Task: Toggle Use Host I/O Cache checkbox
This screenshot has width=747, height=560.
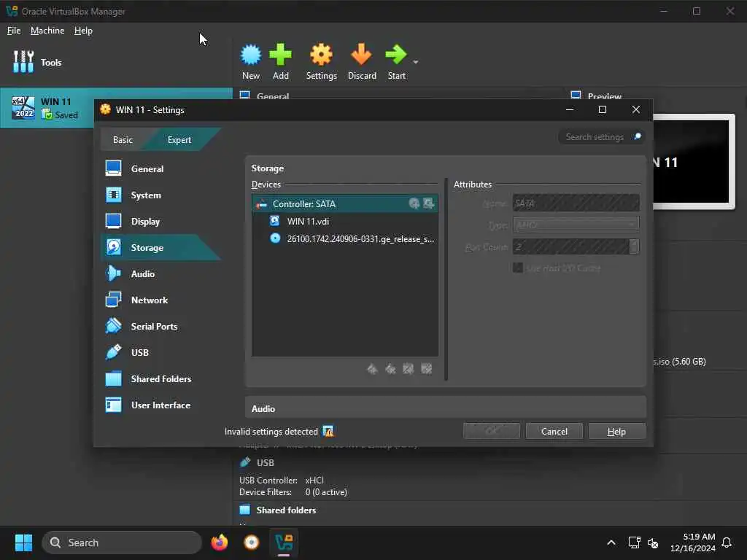Action: [x=518, y=268]
